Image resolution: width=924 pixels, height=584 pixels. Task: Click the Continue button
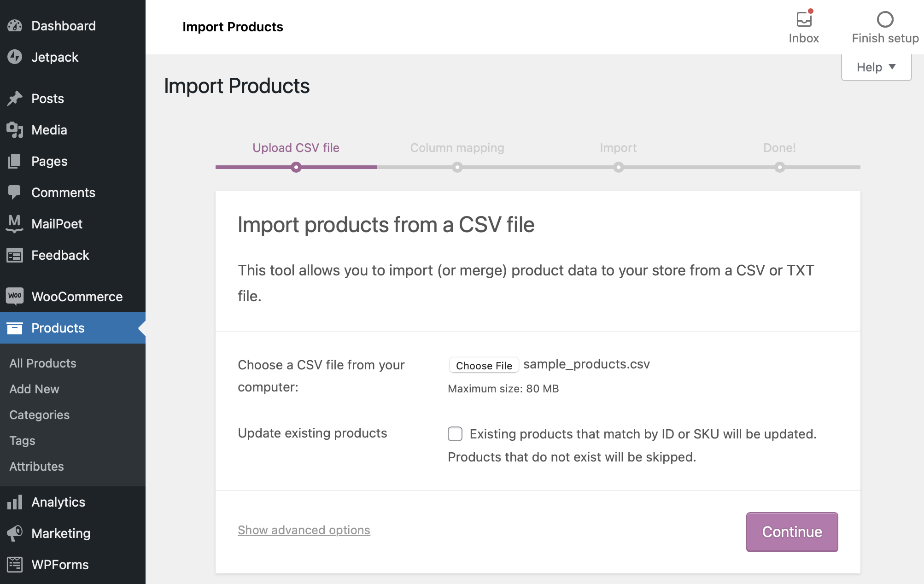pyautogui.click(x=791, y=532)
